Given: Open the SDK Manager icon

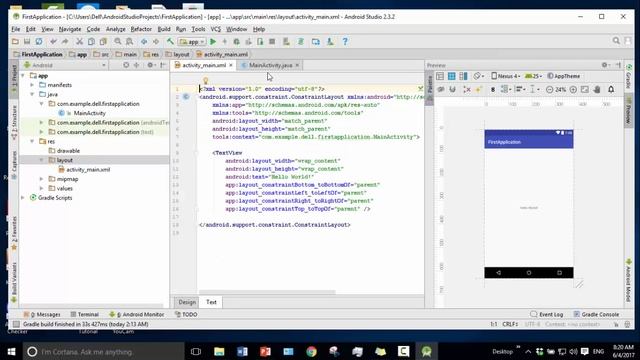Looking at the screenshot, I should (330, 42).
